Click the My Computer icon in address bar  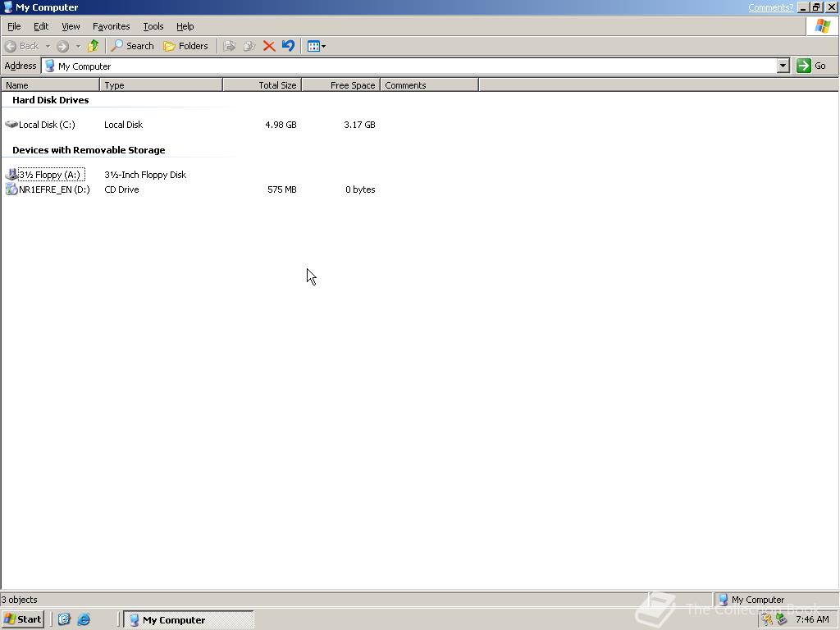point(50,66)
